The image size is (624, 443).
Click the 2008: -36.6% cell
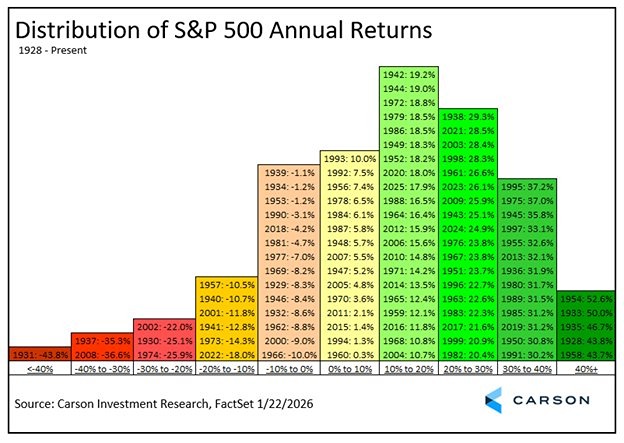click(100, 355)
